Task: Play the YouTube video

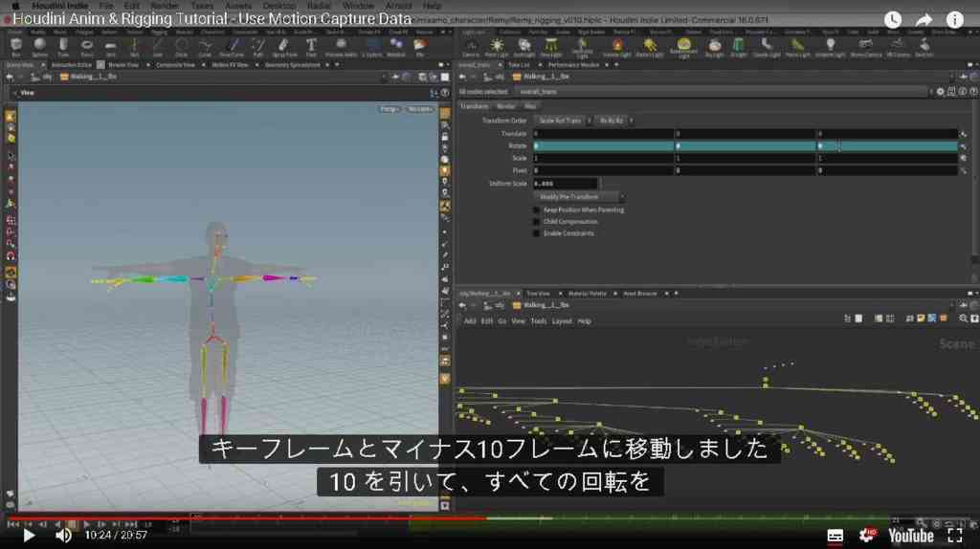Action: pos(28,536)
